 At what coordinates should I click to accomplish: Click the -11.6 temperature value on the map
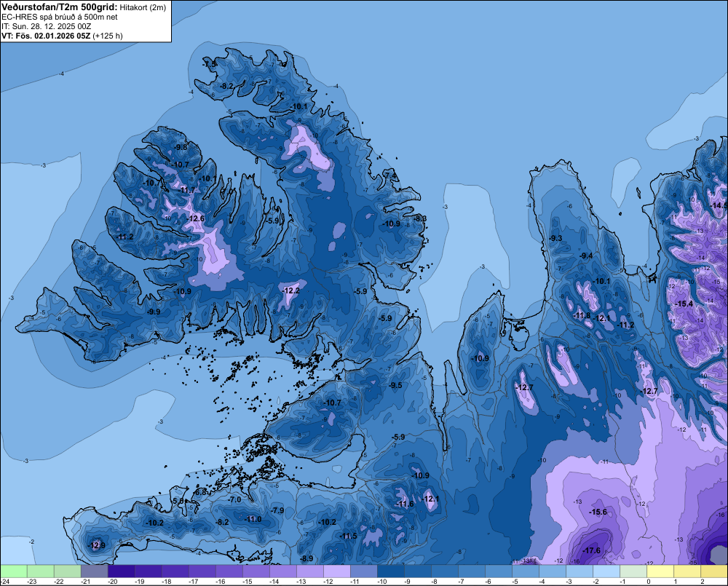404,504
